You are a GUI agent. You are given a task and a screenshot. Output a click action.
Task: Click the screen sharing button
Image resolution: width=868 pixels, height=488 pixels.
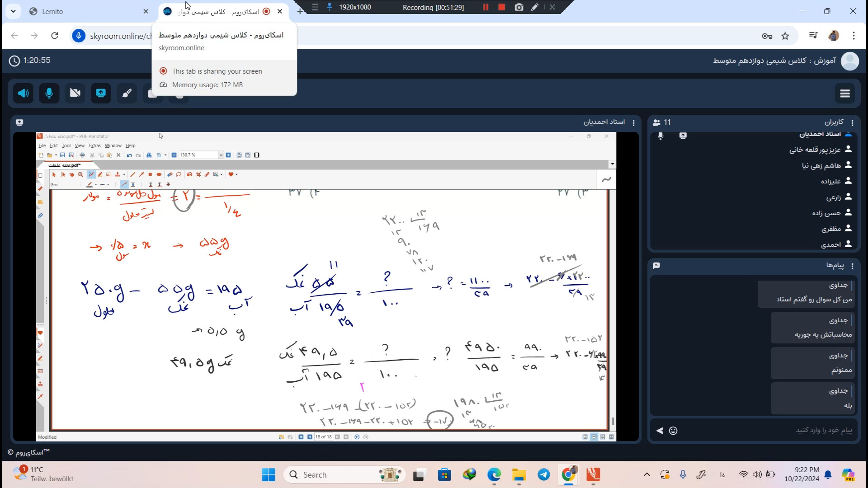(x=101, y=94)
